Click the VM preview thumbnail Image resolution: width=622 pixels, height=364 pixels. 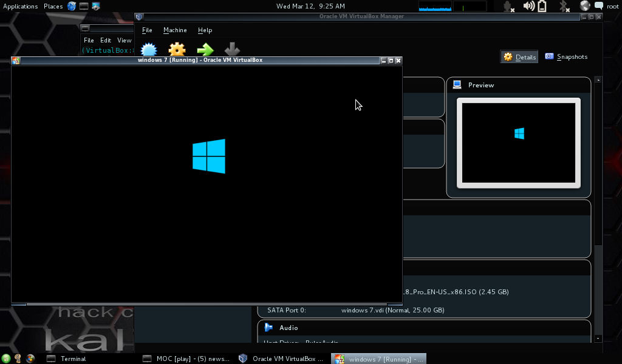[x=519, y=143]
